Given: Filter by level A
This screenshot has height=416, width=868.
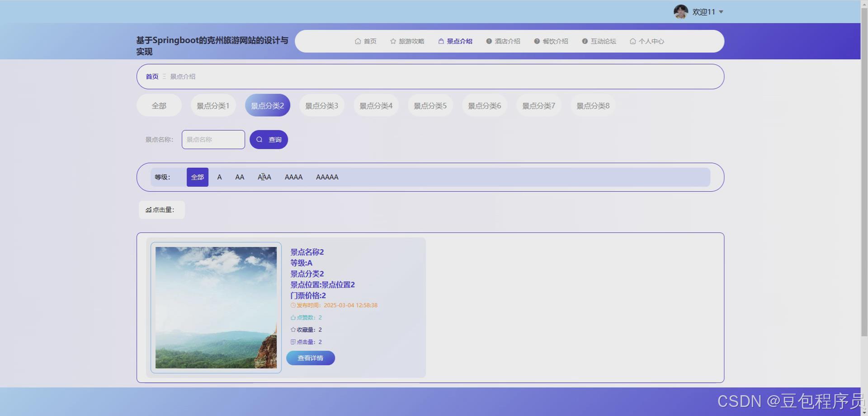Looking at the screenshot, I should (219, 177).
